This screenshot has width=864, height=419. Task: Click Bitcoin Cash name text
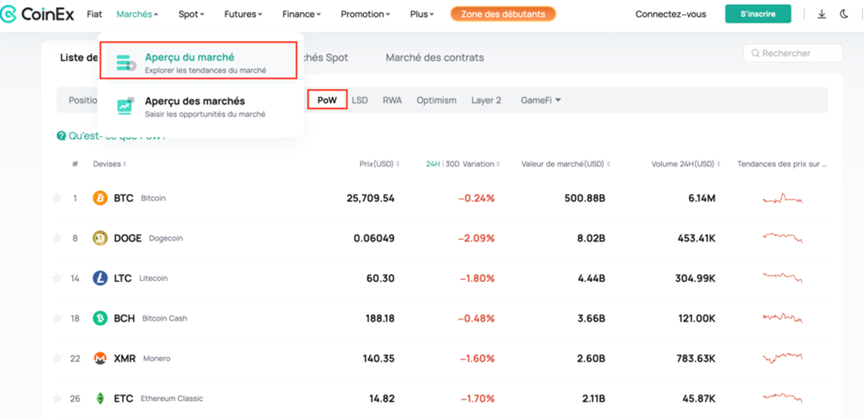165,319
